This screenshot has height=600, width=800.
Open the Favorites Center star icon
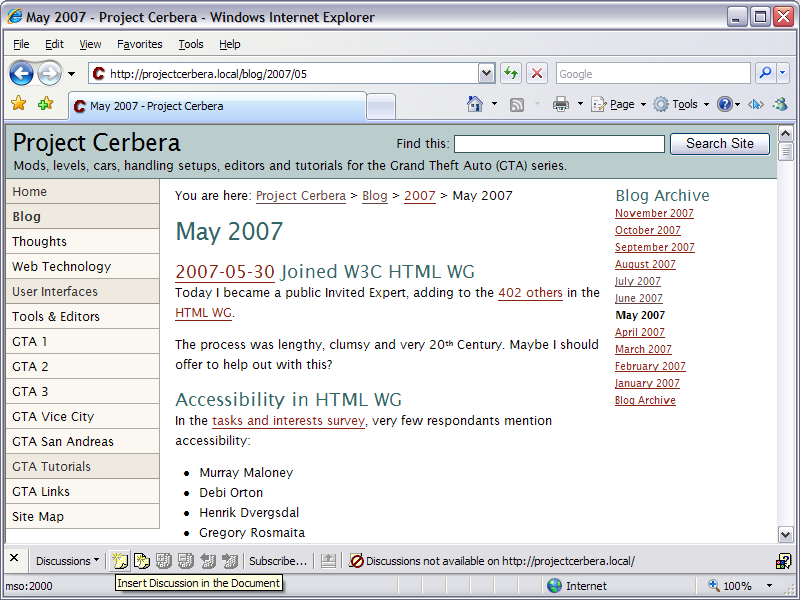pyautogui.click(x=19, y=104)
